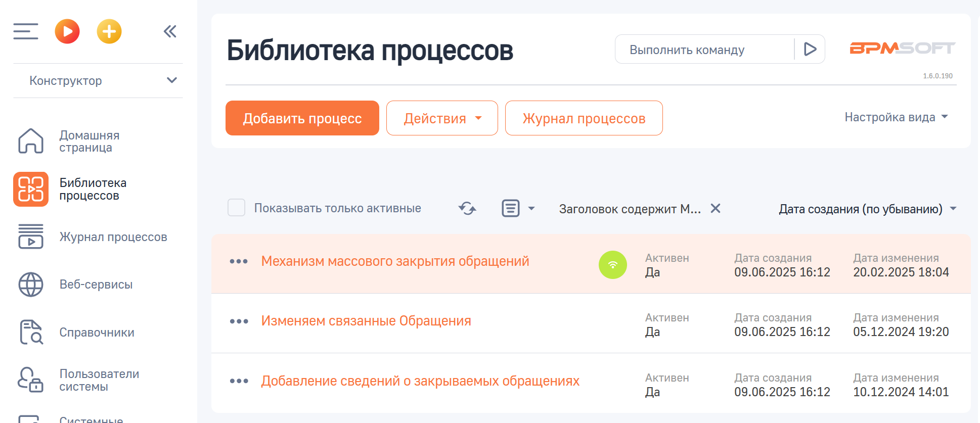This screenshot has height=423, width=980.
Task: Click Добавить процесс button
Action: [302, 118]
